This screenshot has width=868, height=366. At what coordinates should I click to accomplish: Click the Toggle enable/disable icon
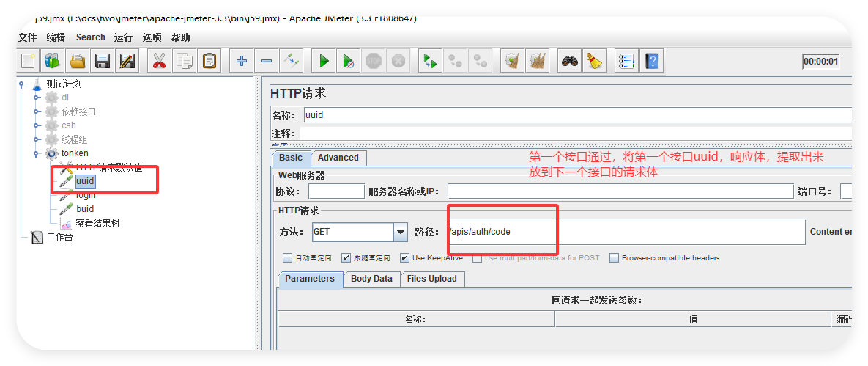click(292, 60)
